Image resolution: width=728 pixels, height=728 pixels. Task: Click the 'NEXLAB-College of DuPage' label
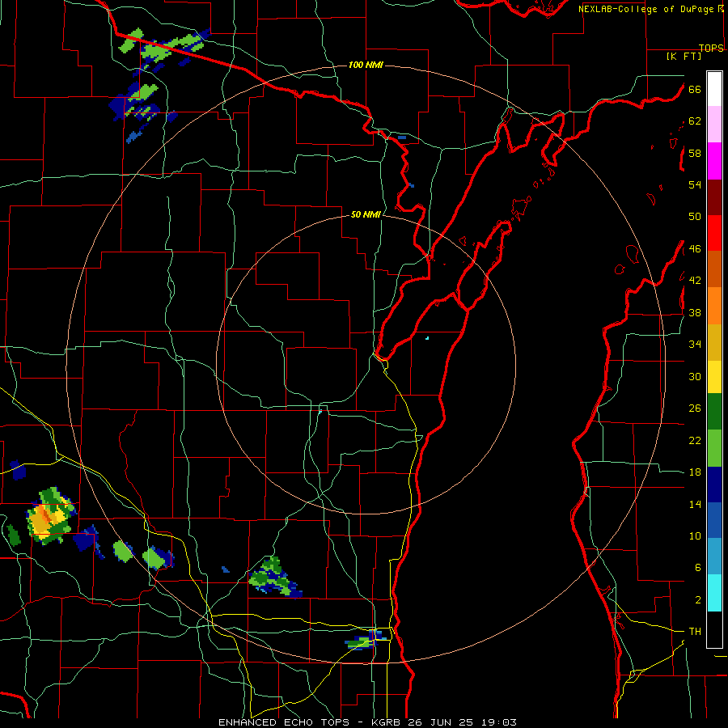(x=645, y=9)
